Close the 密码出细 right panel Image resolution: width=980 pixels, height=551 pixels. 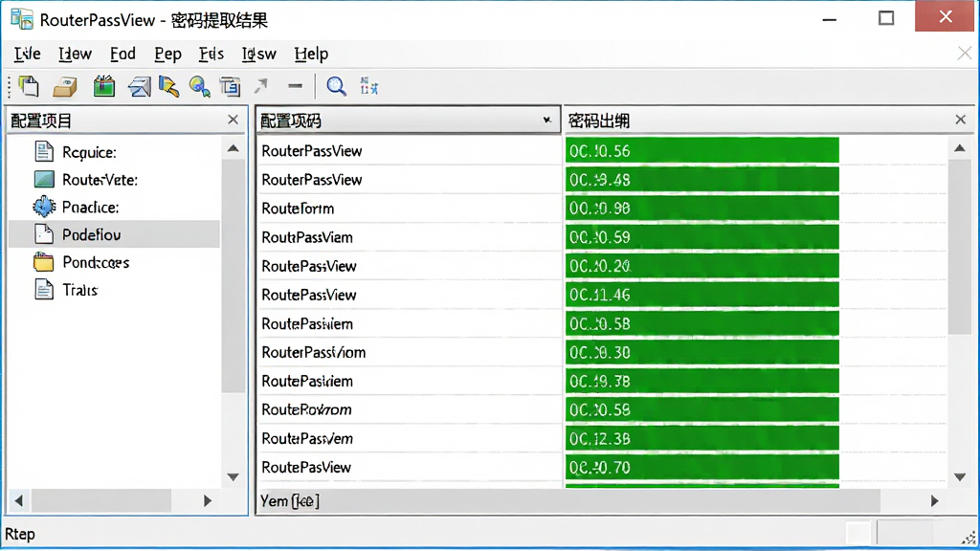pyautogui.click(x=961, y=120)
